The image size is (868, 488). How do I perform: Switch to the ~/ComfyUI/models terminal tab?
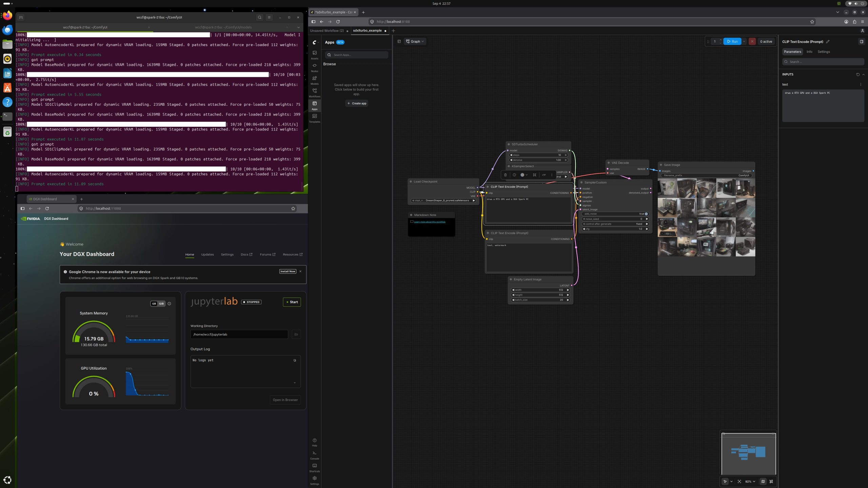coord(223,27)
